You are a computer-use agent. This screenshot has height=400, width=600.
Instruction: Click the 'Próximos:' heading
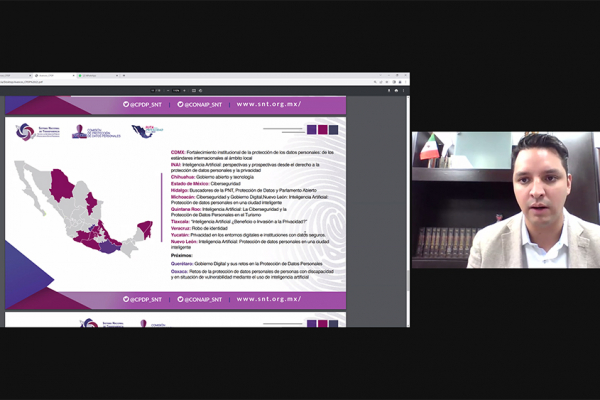point(182,255)
